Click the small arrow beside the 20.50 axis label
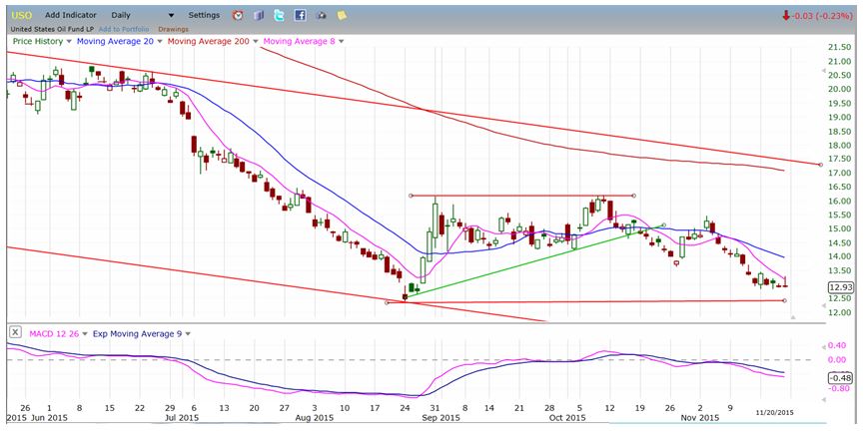This screenshot has height=441, width=868. (824, 72)
